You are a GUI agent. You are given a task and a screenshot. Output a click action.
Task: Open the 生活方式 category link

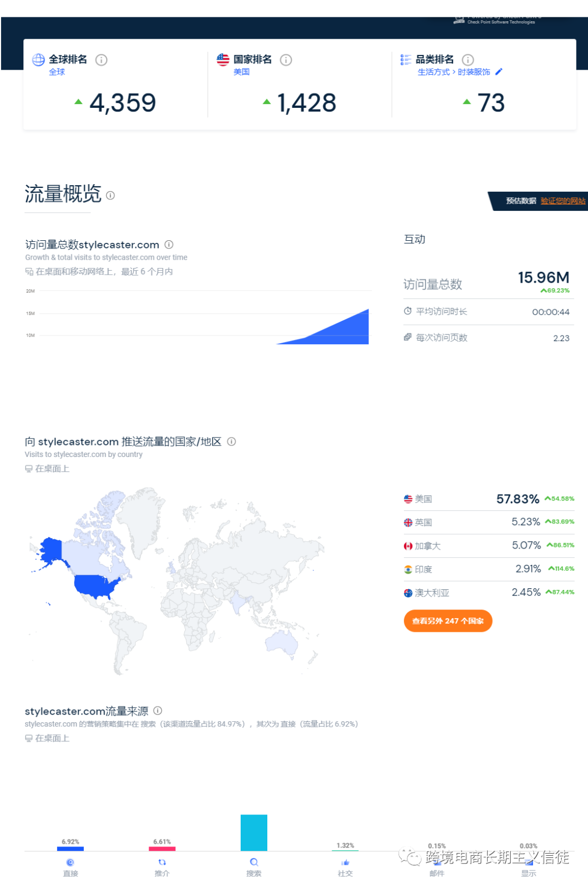tap(434, 72)
